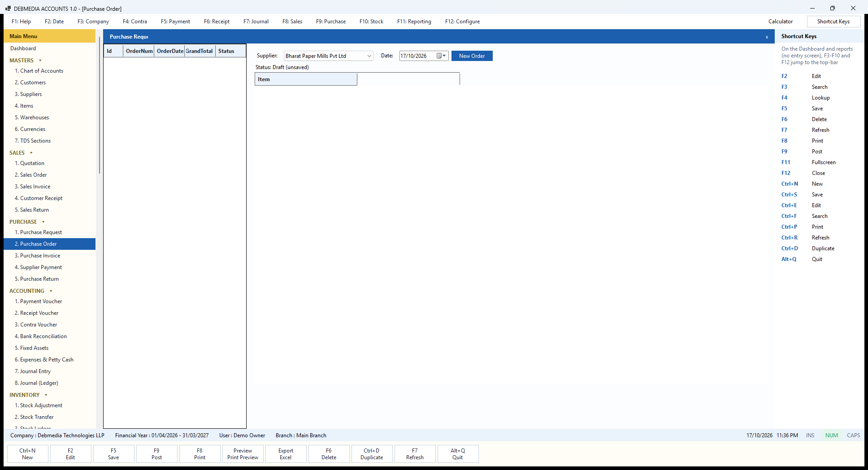Open Sales Invoice menu entry

click(x=32, y=187)
